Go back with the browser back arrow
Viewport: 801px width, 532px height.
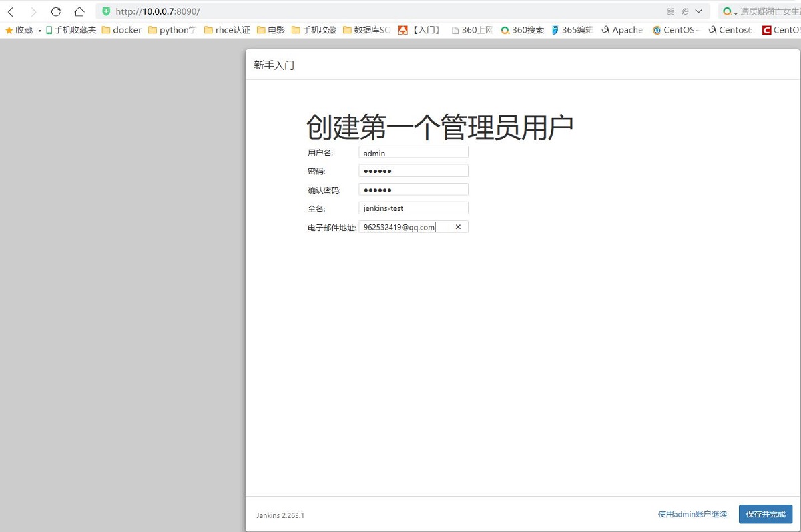[x=11, y=11]
